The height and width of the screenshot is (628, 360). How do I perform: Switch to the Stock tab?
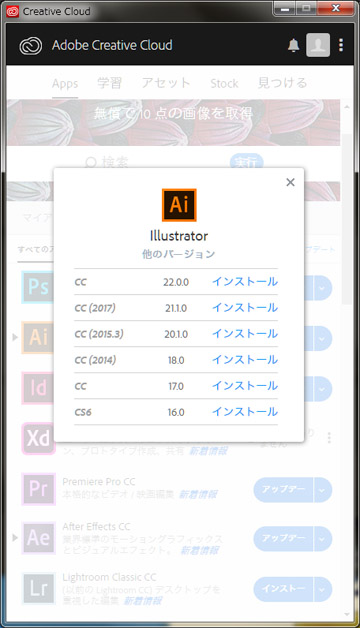(224, 84)
